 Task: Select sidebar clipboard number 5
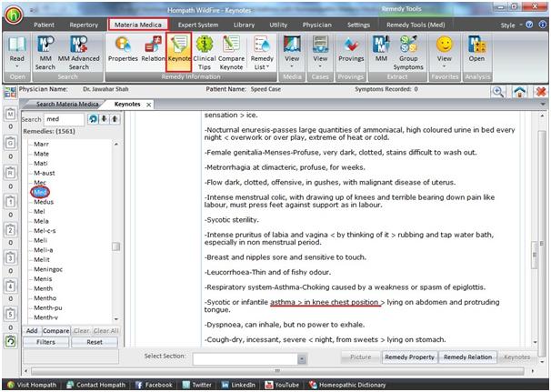click(x=11, y=315)
